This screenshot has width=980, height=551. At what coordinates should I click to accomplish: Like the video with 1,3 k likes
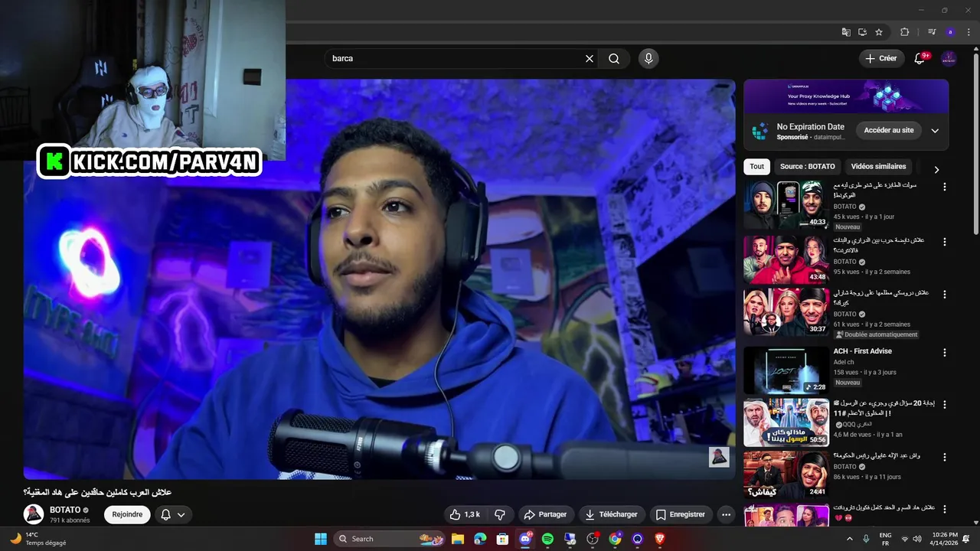(x=465, y=514)
